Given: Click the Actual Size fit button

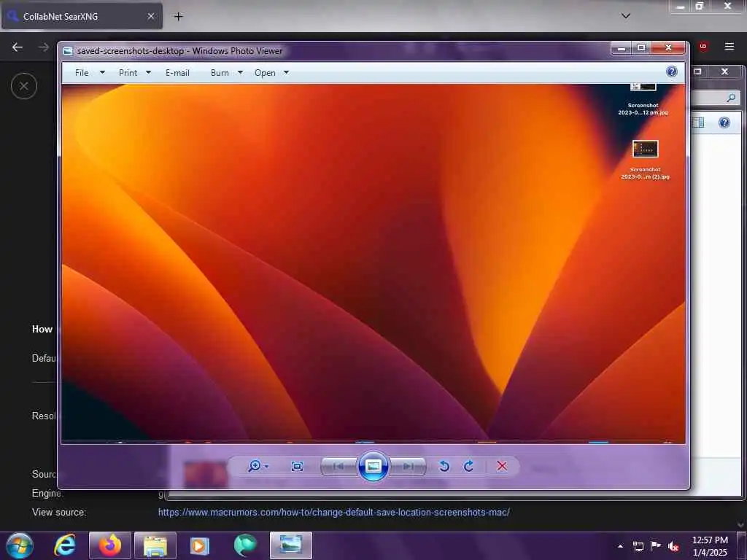Looking at the screenshot, I should (x=297, y=466).
